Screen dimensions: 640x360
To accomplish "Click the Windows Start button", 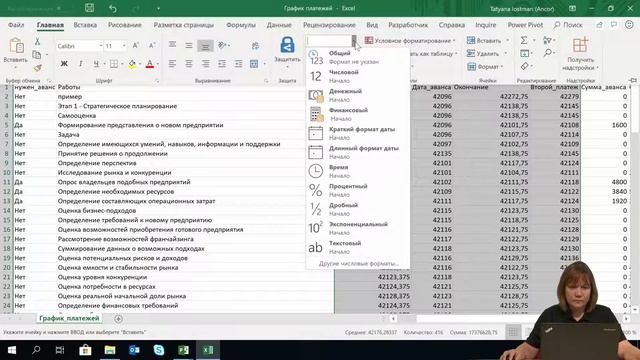I will [x=11, y=350].
